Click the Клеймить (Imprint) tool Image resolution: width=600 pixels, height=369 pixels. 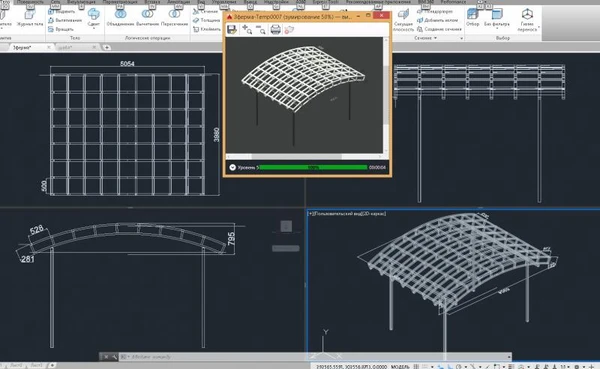207,29
